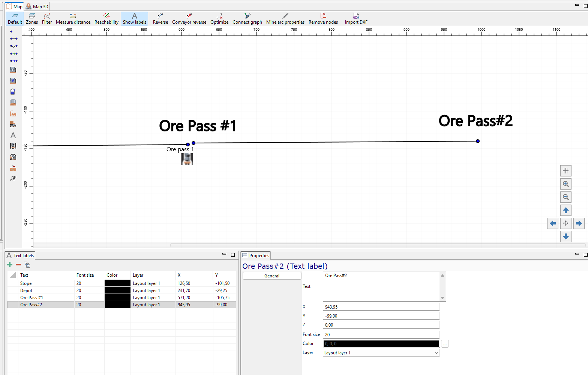The image size is (588, 375).
Task: Sort by the Layer column header
Action: pyautogui.click(x=153, y=275)
